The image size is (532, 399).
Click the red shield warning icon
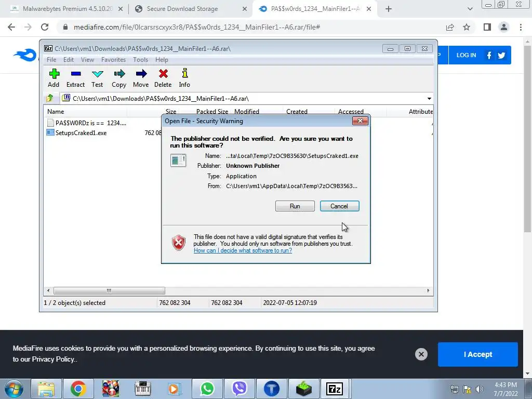coord(179,243)
